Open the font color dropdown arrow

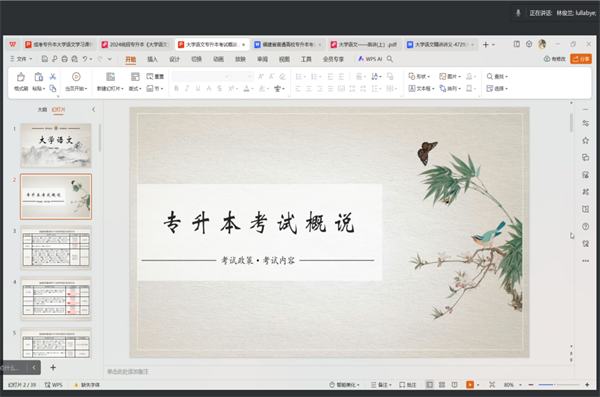[253, 89]
